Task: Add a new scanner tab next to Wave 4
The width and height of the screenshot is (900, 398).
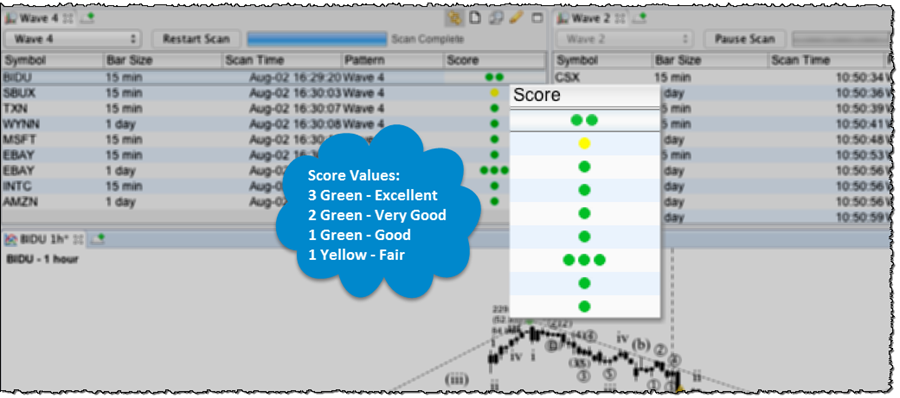Action: tap(87, 18)
